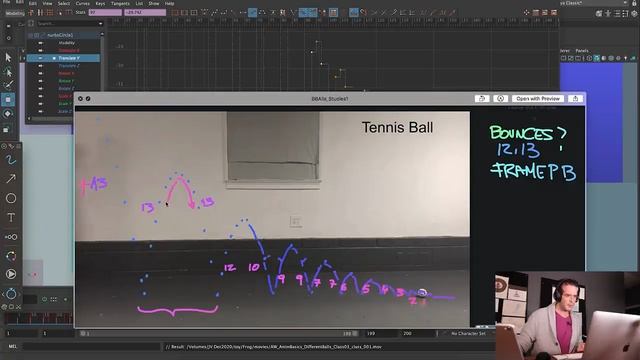This screenshot has width=640, height=360.
Task: Open the Show menu in Graph Editor
Action: 154,3
